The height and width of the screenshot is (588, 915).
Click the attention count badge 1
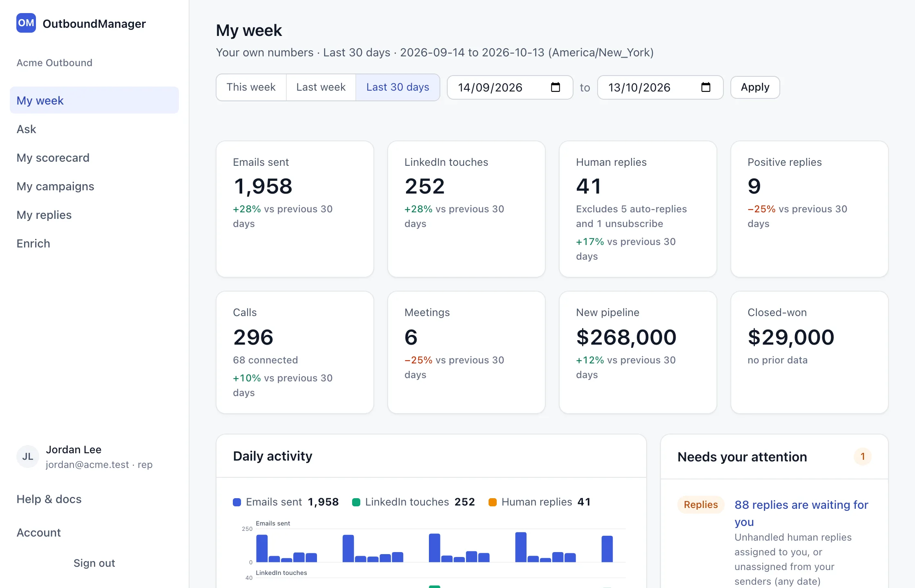pyautogui.click(x=863, y=457)
